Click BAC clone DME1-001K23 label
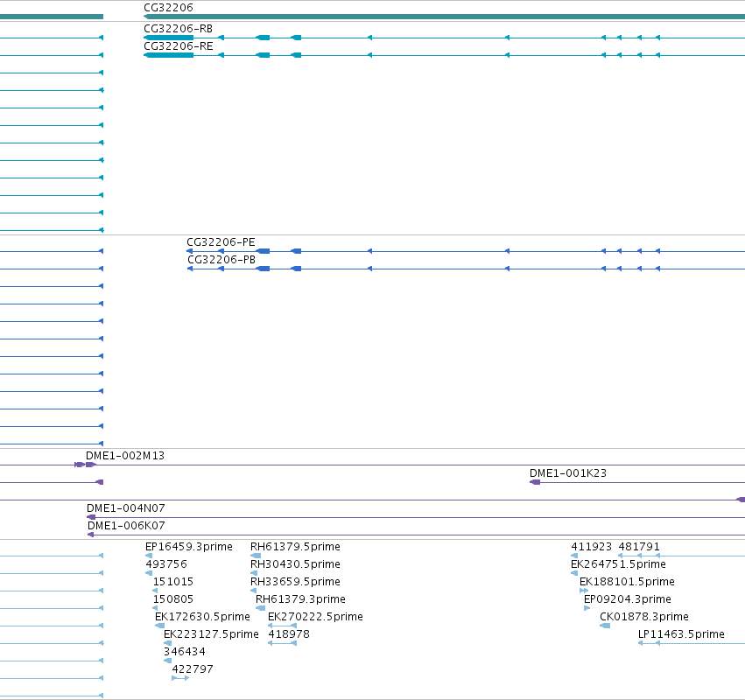The image size is (745, 700). (568, 473)
